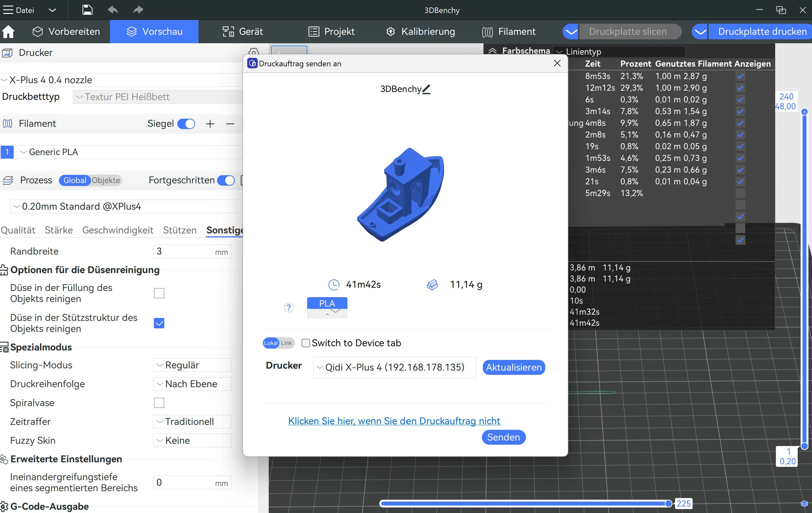Select Objekte in Global/Objekte toggle
812x513 pixels.
coord(106,180)
